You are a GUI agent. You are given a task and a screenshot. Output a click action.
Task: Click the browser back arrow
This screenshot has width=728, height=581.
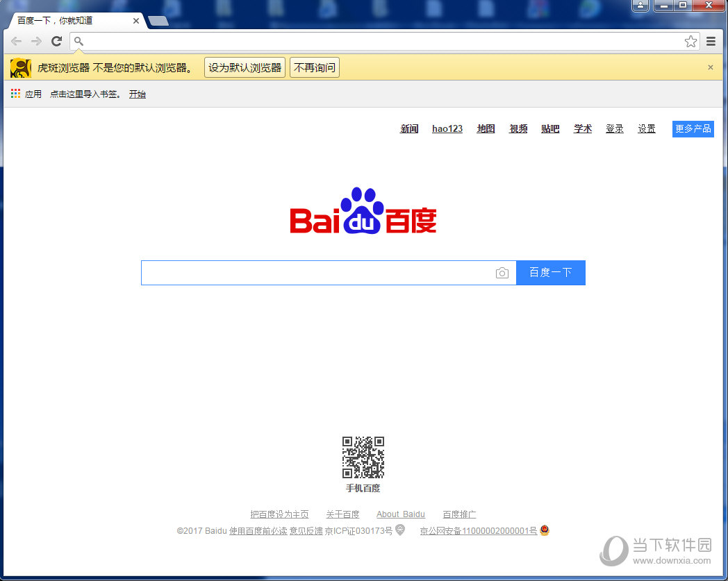[16, 41]
